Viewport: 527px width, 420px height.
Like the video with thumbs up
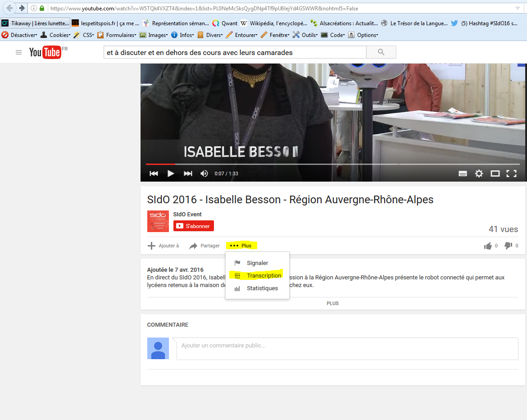488,246
